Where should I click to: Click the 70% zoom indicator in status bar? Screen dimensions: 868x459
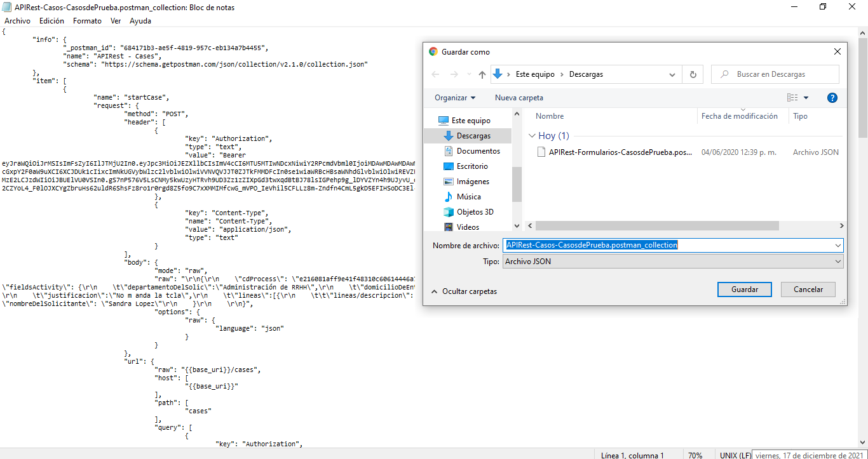695,455
